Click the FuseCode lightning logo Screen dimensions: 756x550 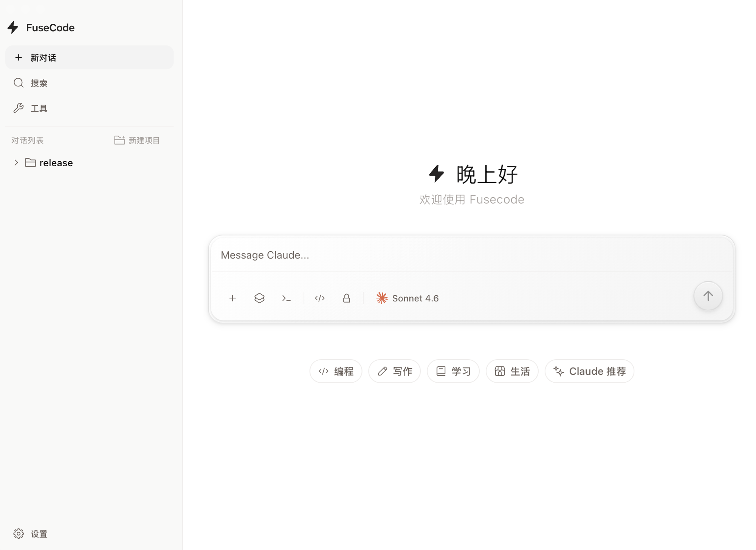(x=13, y=27)
